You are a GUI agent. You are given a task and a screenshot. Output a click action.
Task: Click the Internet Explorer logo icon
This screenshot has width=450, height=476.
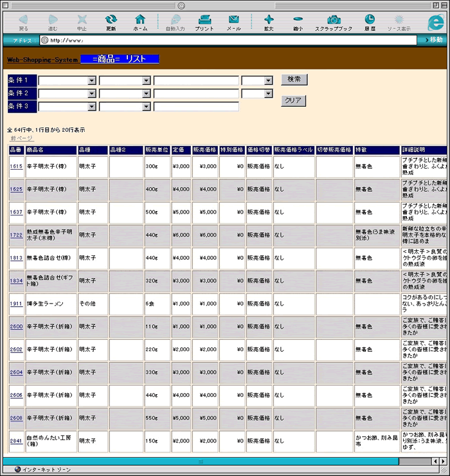coord(436,22)
